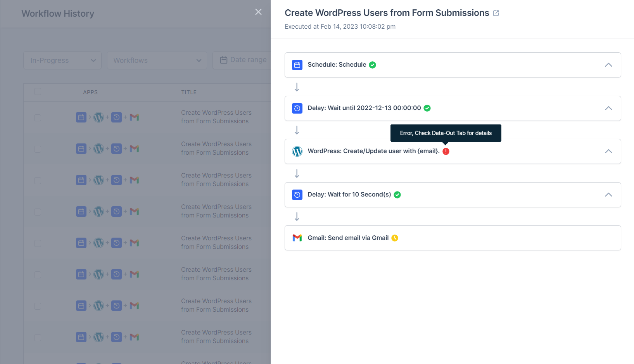
Task: Toggle the select-all checkbox in table header
Action: tap(38, 92)
